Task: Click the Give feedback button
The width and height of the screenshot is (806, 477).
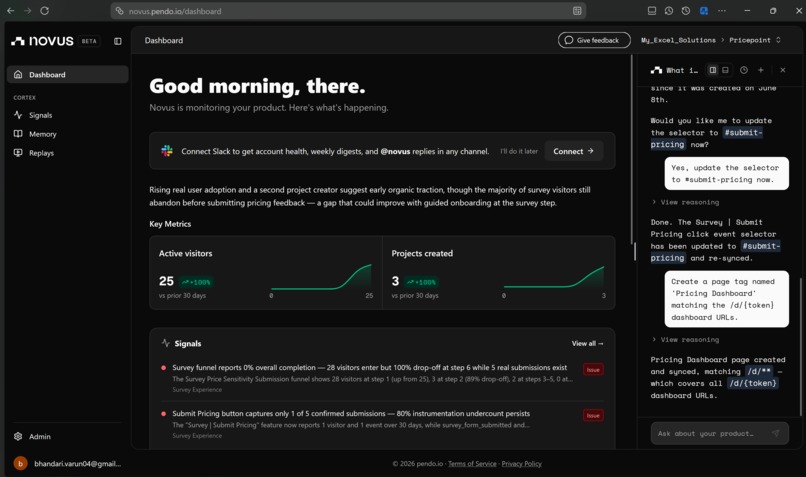Action: click(x=594, y=40)
